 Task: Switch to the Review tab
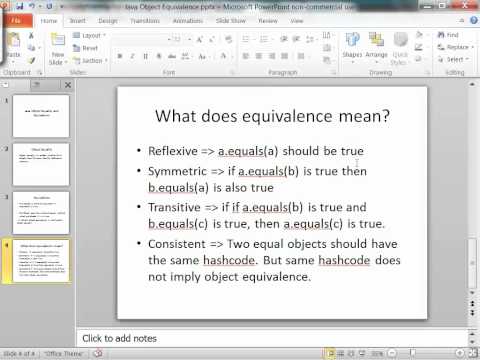[x=268, y=21]
